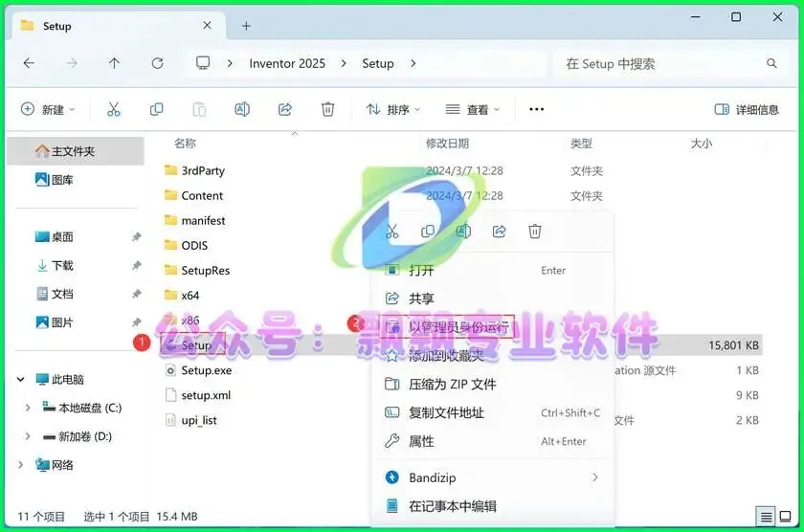Open the toolbar more options ellipsis

tap(536, 109)
